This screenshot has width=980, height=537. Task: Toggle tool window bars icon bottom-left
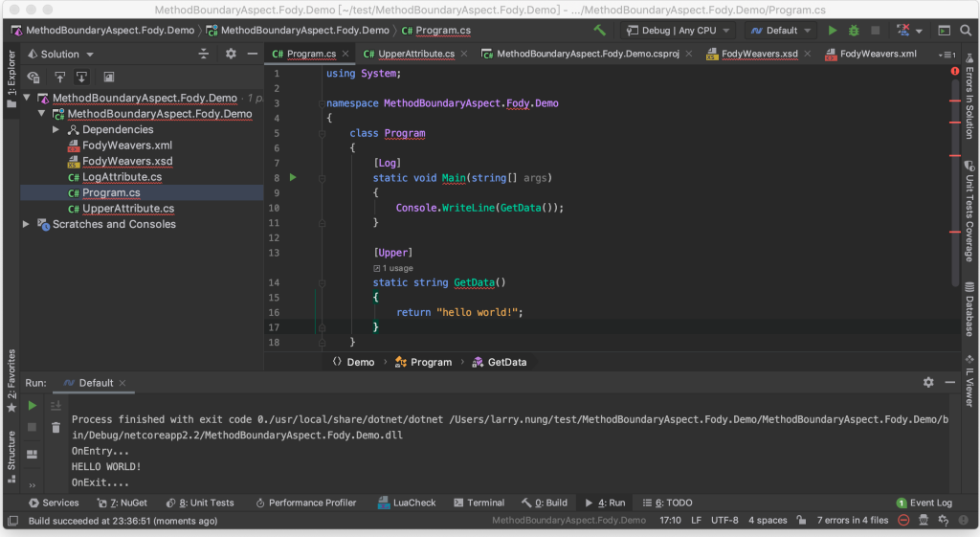tap(12, 520)
